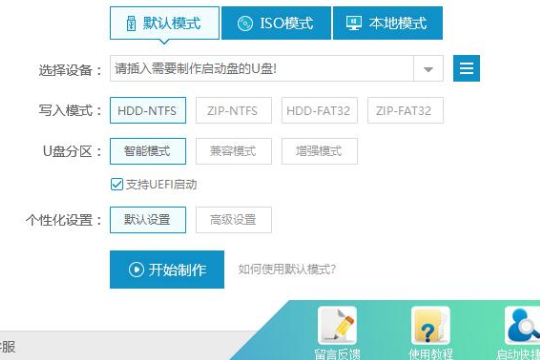Toggle the 支持UEFI启动 checkbox
The height and width of the screenshot is (360, 540).
pos(117,184)
